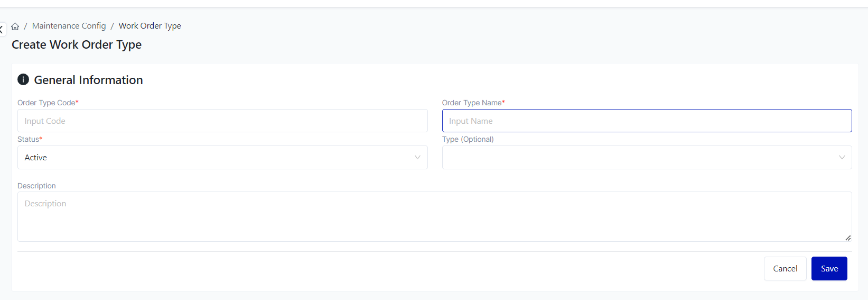
Task: Click the General Information info icon
Action: click(x=23, y=79)
